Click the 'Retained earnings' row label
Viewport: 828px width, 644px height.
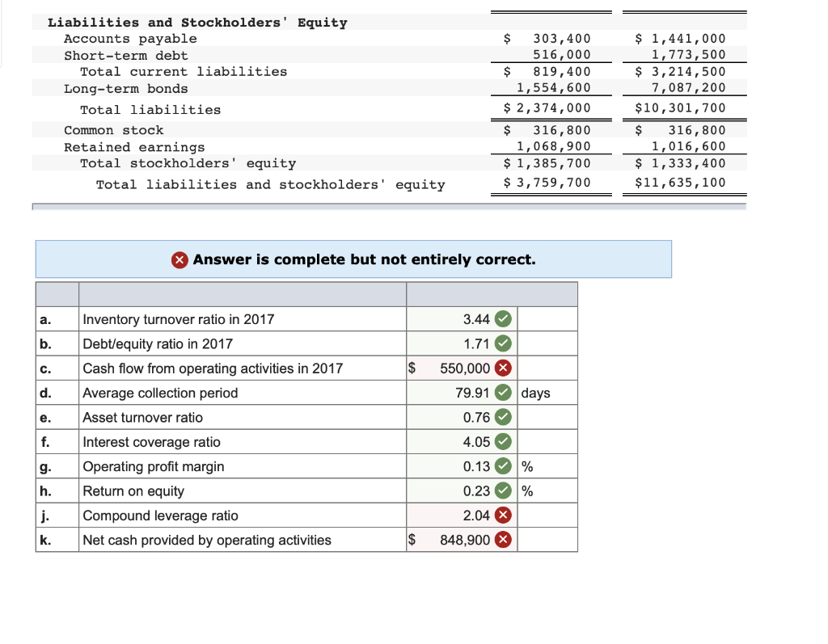point(134,147)
